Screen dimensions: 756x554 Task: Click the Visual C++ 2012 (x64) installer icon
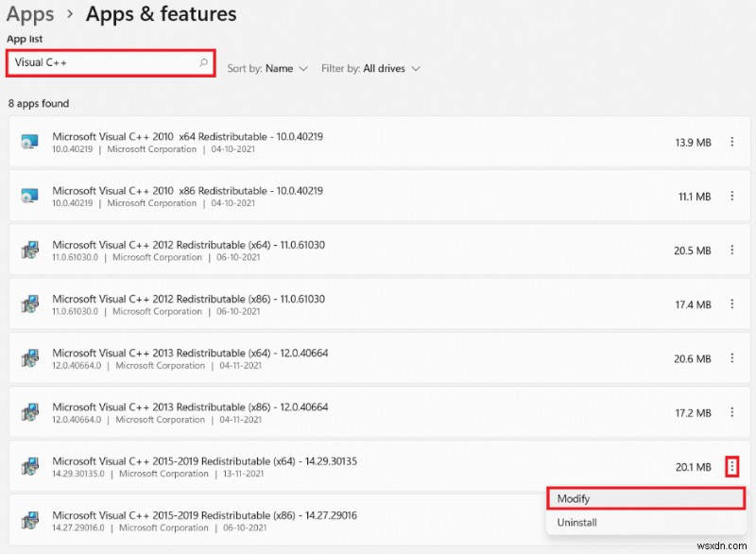[x=30, y=251]
